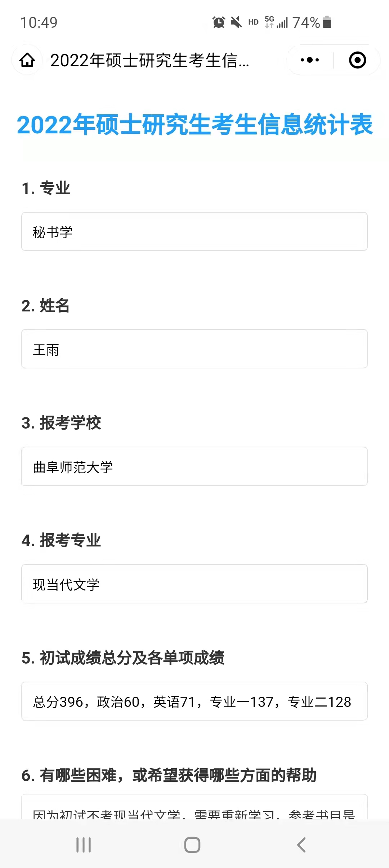
Task: Tap the 专业 field containing 秘书学
Action: pos(194,232)
